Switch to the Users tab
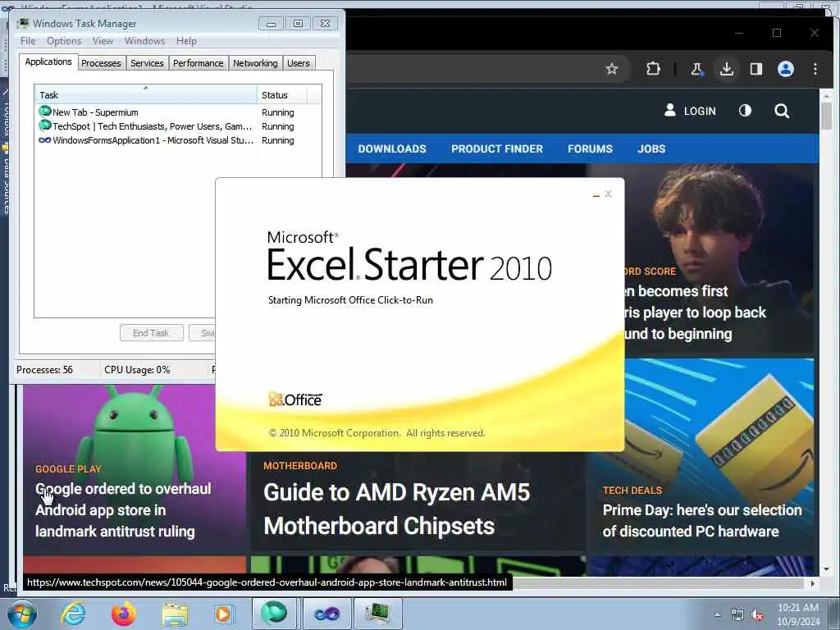This screenshot has height=630, width=840. (x=299, y=63)
